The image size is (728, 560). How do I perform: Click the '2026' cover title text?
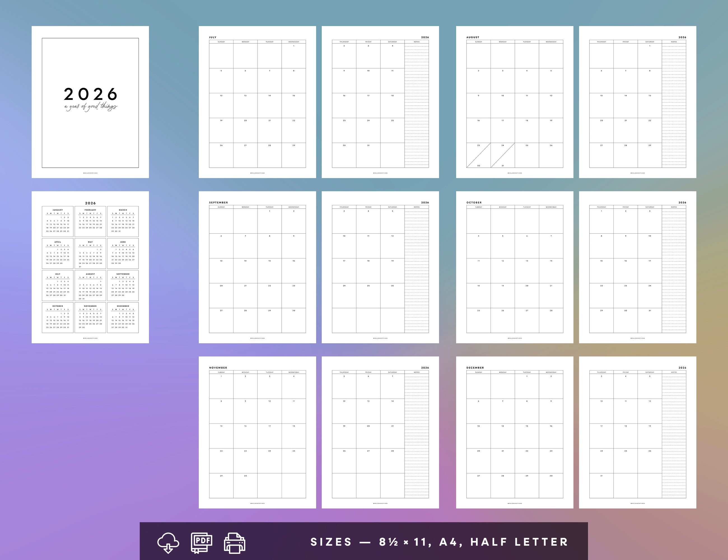(x=90, y=94)
